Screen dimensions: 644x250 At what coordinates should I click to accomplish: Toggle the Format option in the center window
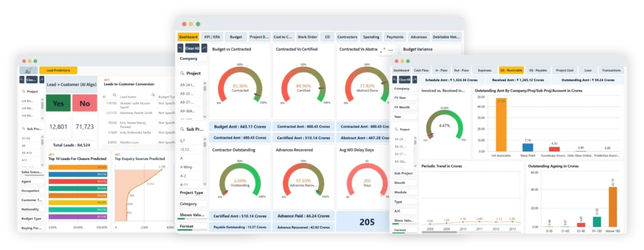coord(192,227)
